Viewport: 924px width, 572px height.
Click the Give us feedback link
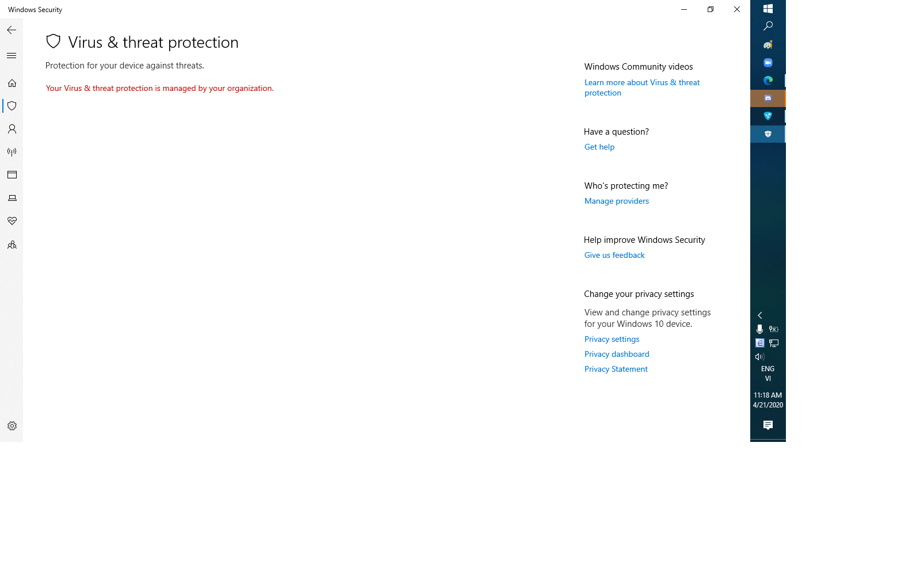click(x=614, y=255)
